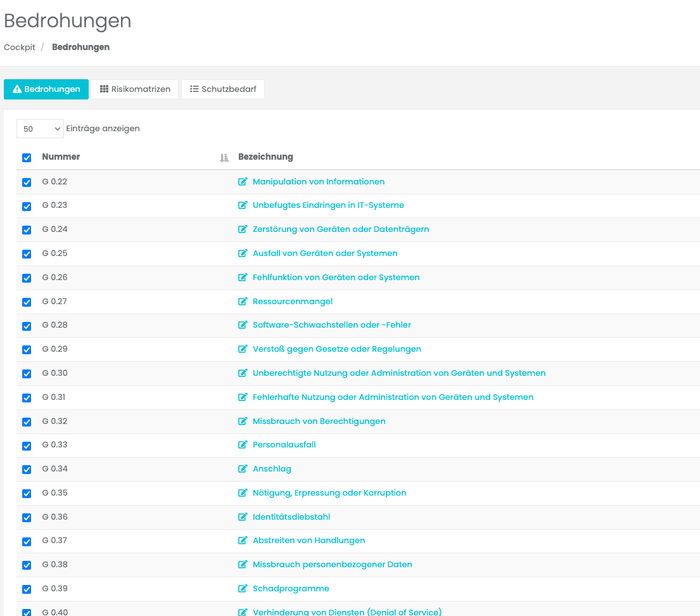Image resolution: width=700 pixels, height=616 pixels.
Task: Open the Schutzbedarf tab
Action: (x=223, y=89)
